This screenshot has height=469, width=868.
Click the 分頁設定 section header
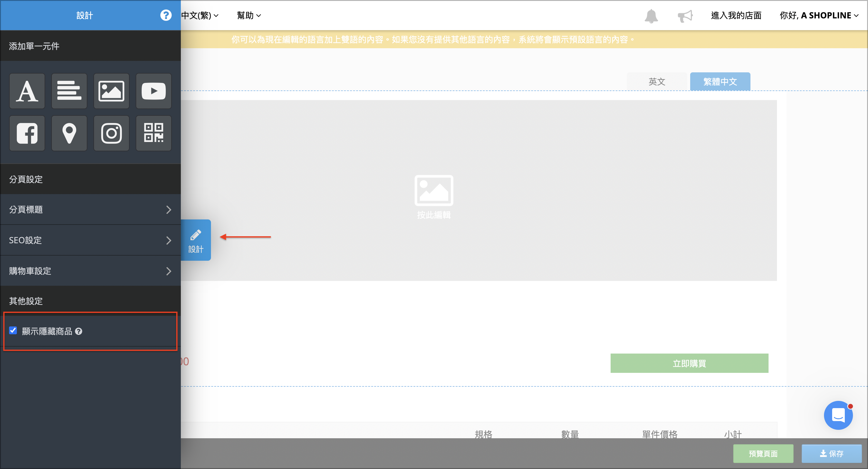pyautogui.click(x=90, y=179)
